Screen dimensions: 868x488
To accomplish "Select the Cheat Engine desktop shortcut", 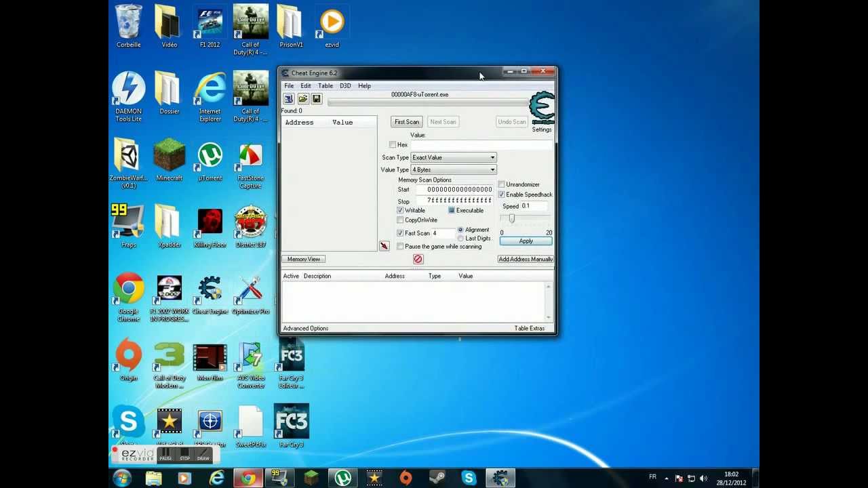I will 210,293.
